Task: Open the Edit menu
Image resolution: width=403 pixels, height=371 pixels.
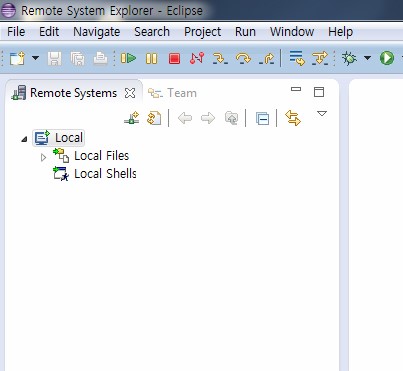Action: 49,32
